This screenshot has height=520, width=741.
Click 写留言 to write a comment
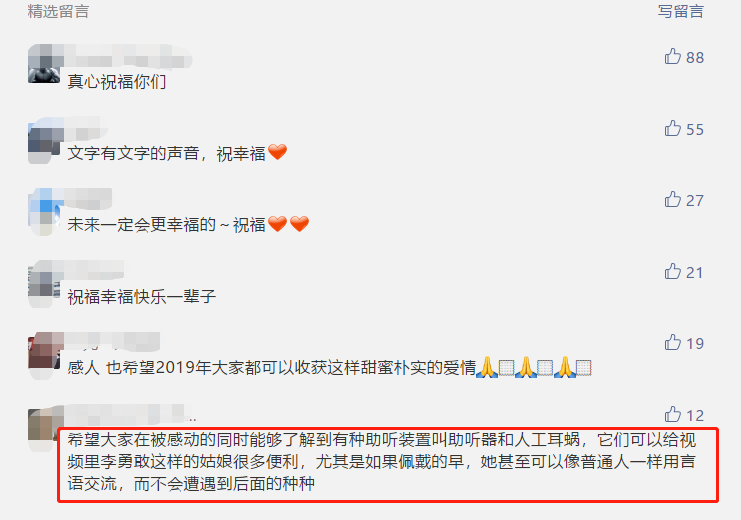[681, 11]
